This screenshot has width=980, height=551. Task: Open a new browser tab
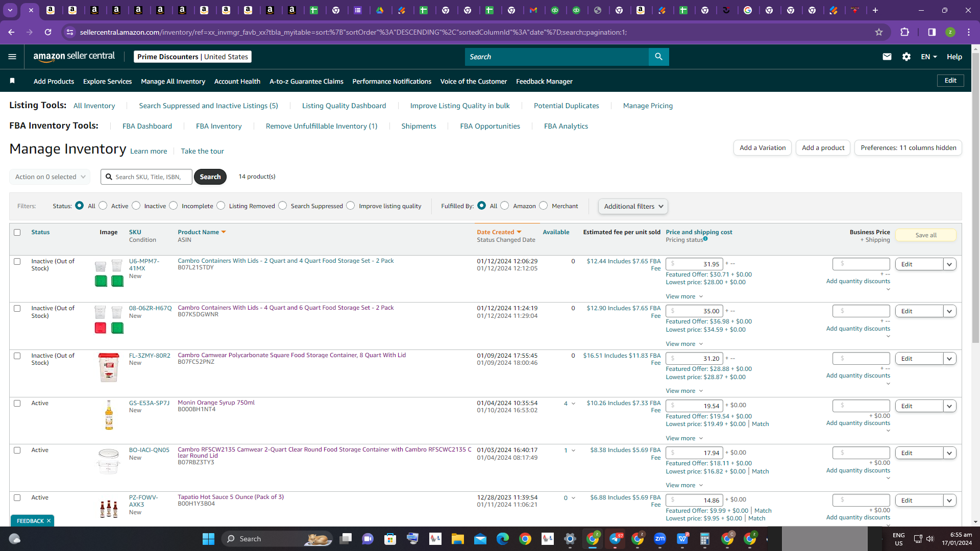tap(875, 10)
